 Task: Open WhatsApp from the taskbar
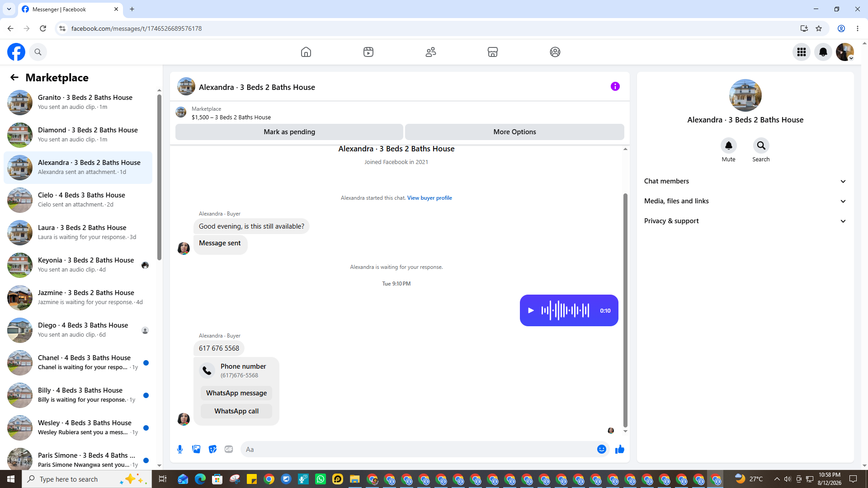(321, 479)
